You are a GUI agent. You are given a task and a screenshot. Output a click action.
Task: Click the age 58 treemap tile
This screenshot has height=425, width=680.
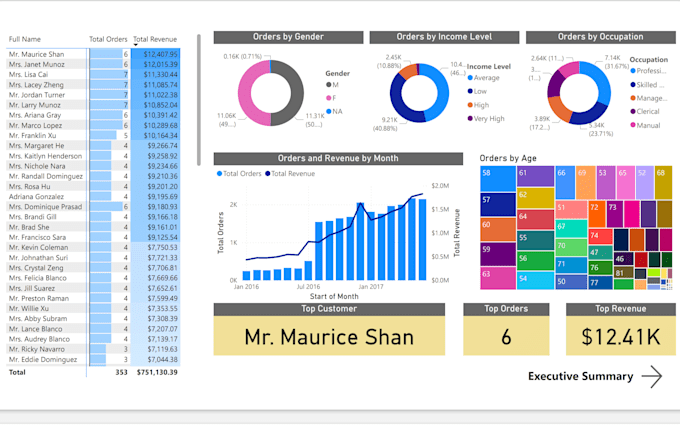498,179
